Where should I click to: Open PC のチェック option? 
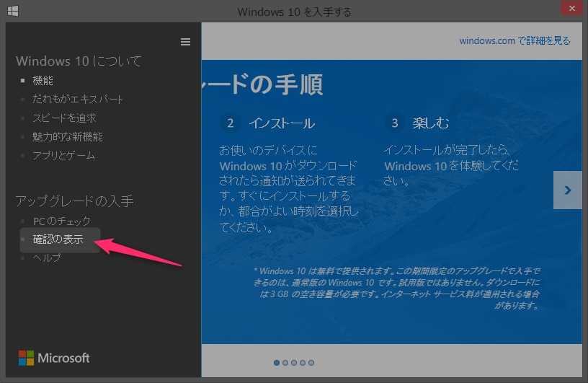coord(61,221)
